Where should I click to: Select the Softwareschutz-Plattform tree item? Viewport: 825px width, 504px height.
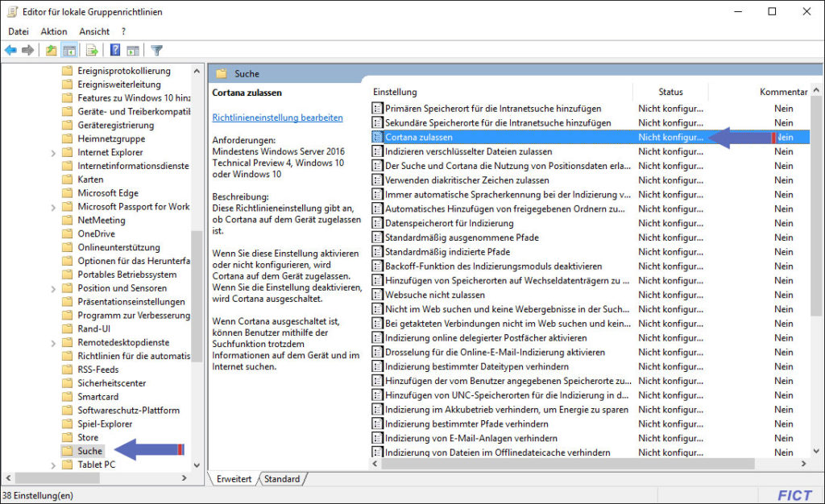128,410
